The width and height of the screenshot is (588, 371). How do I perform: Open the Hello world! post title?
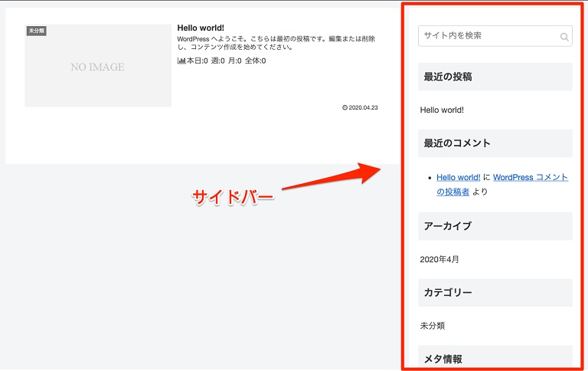(x=201, y=28)
